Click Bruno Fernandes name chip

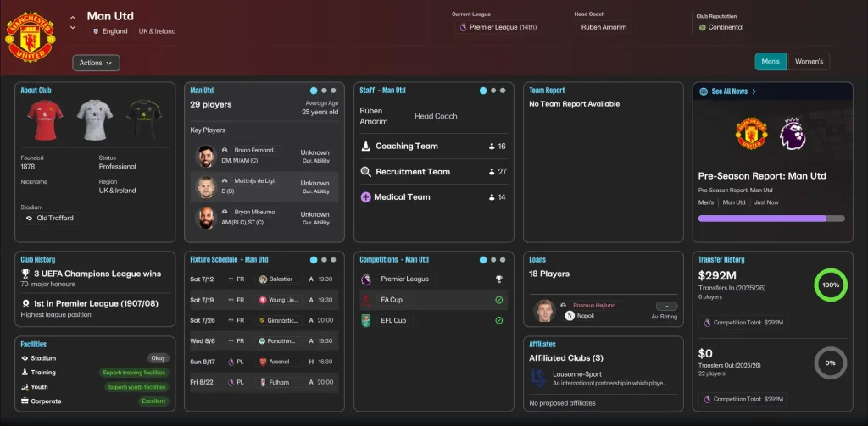tap(254, 150)
